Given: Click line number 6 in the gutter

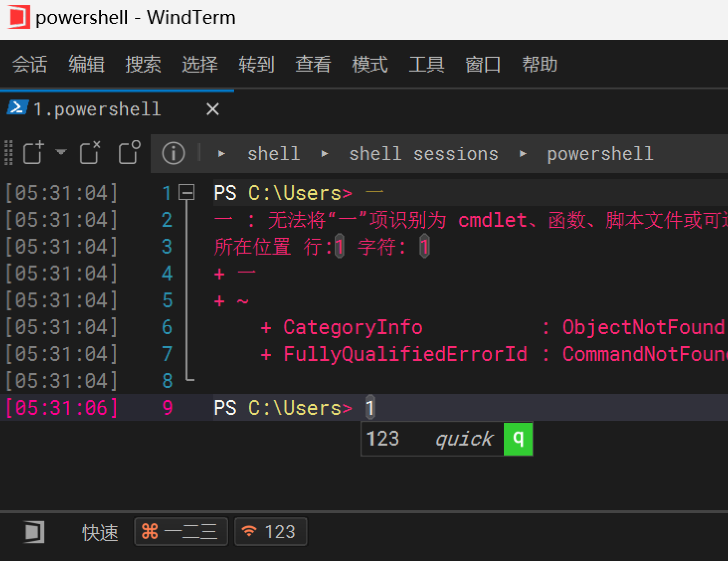Looking at the screenshot, I should 167,327.
